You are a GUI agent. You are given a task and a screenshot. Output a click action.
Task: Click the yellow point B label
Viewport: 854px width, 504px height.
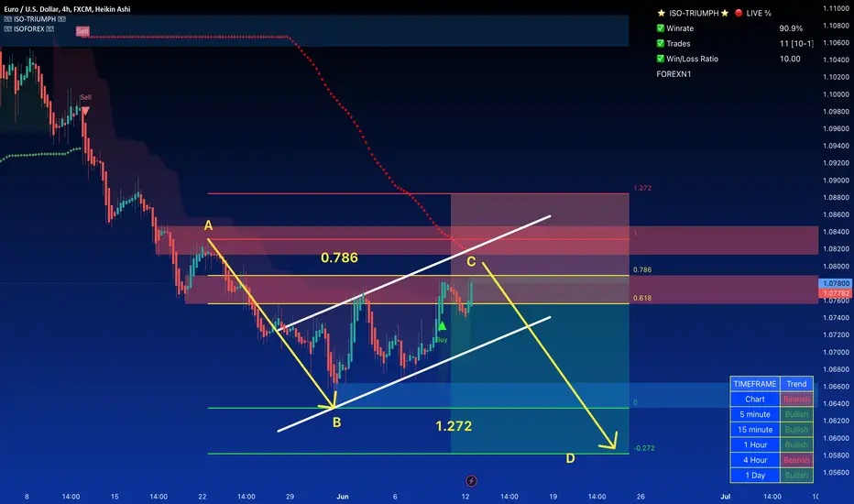click(x=336, y=422)
